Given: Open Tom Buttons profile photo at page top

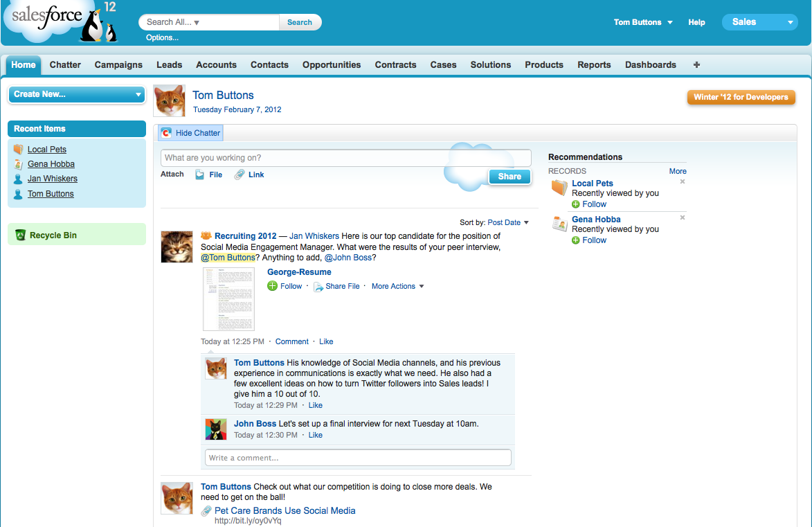Looking at the screenshot, I should pos(170,100).
